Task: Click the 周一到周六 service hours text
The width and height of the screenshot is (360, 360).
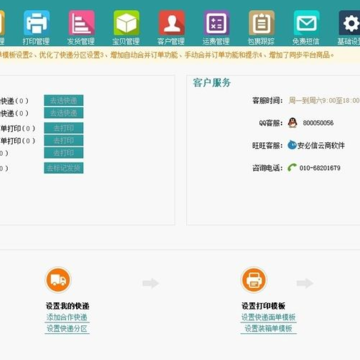Action: 324,100
